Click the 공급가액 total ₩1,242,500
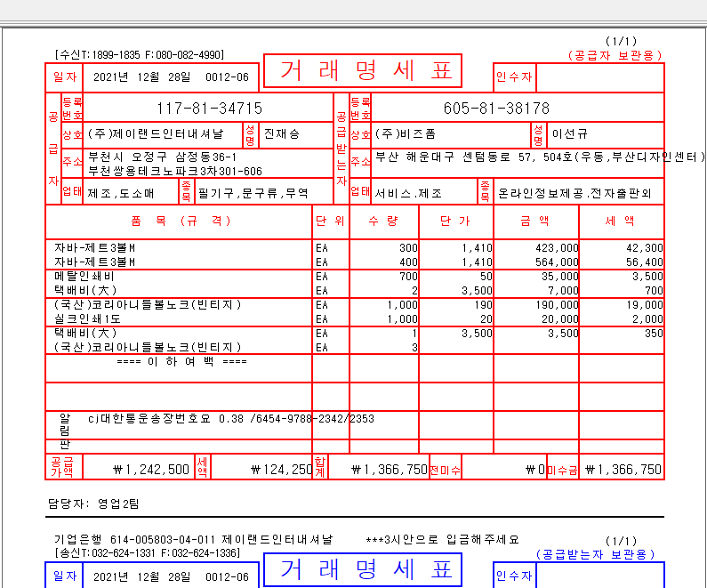This screenshot has width=707, height=588. pyautogui.click(x=151, y=470)
